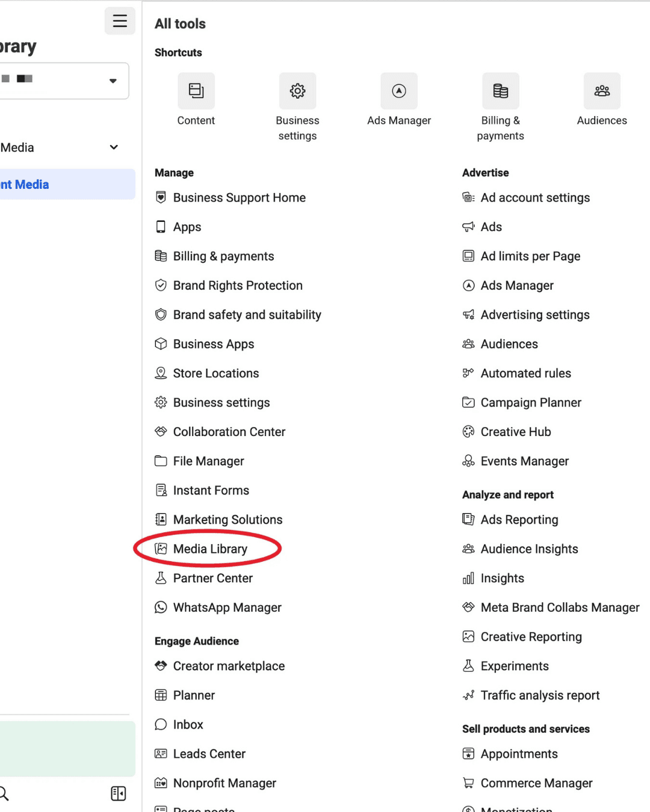Click the Media Library image icon
Image resolution: width=650 pixels, height=812 pixels.
point(161,549)
